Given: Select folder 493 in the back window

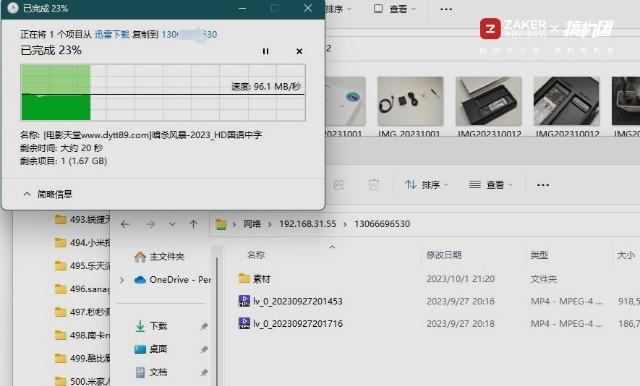Looking at the screenshot, I should coord(82,220).
